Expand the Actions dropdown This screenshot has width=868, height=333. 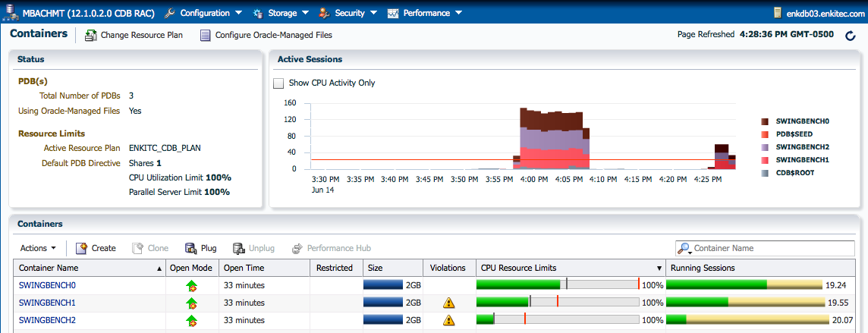(x=38, y=248)
